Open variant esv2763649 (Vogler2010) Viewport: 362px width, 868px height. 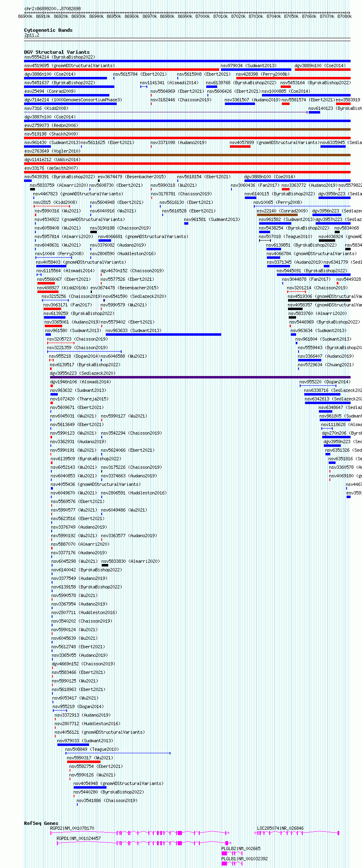coord(187,155)
